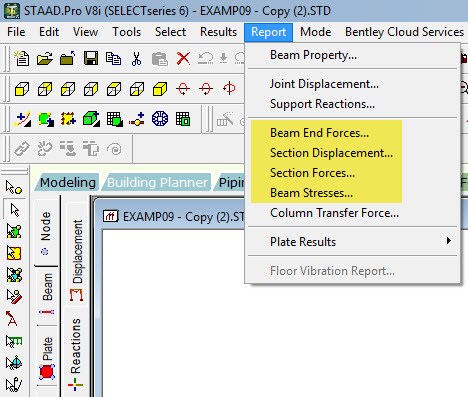Open the Results menu
Image resolution: width=468 pixels, height=397 pixels.
pyautogui.click(x=218, y=32)
